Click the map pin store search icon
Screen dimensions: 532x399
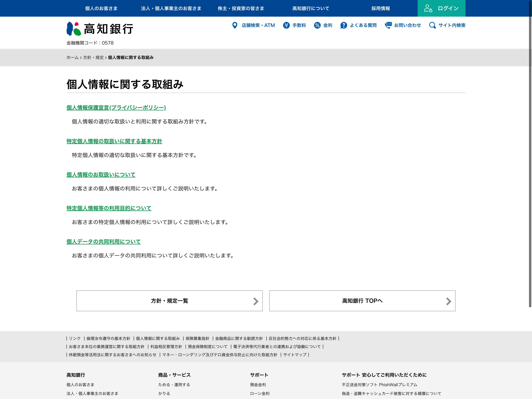click(235, 25)
